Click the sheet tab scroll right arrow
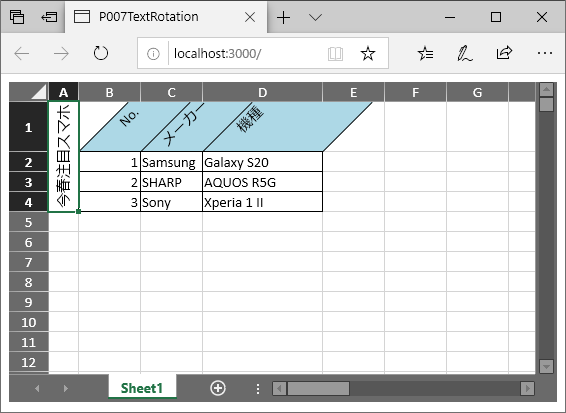This screenshot has width=566, height=413. tap(66, 388)
